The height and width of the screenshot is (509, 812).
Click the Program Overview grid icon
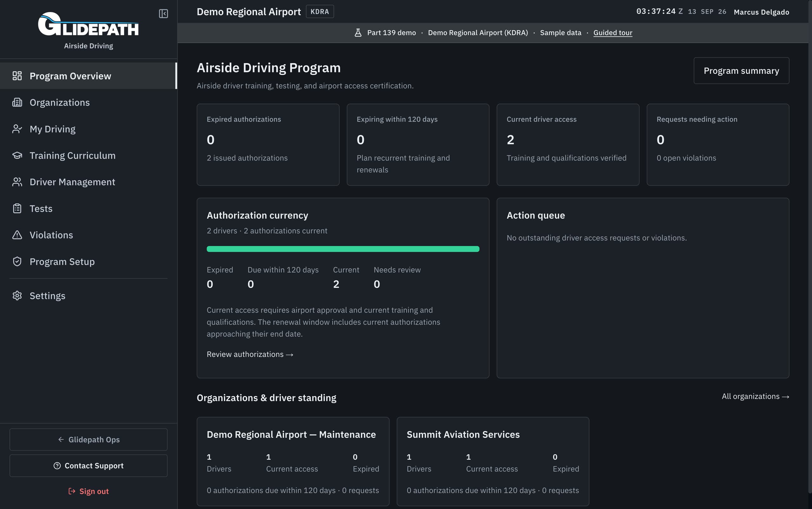point(17,76)
